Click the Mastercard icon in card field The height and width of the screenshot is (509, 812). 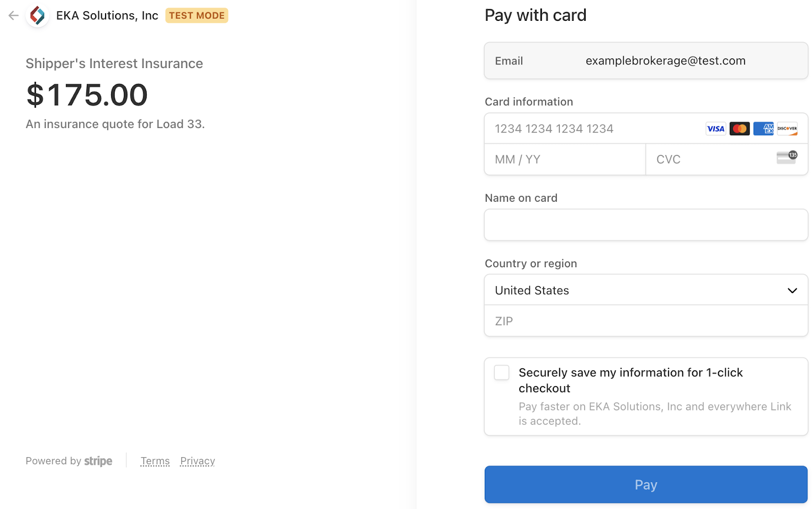pyautogui.click(x=739, y=129)
